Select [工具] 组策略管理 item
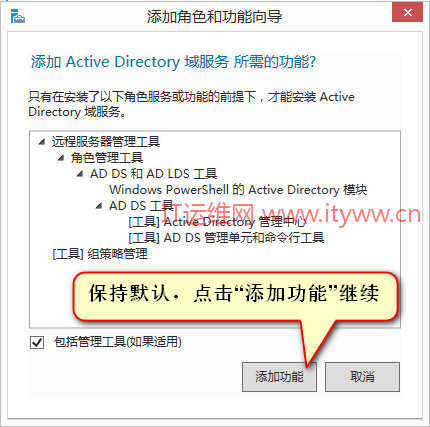The image size is (430, 427). pos(100,254)
